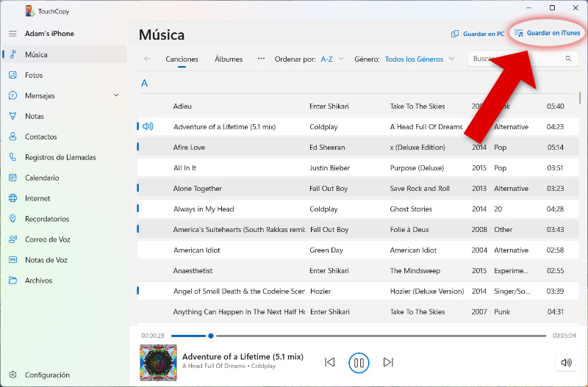Click Guardar en PC button

tap(478, 34)
